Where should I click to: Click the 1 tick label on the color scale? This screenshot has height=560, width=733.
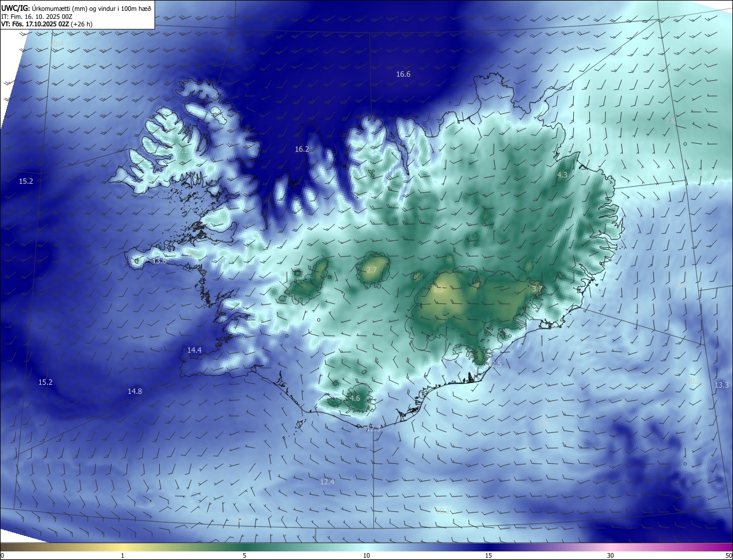click(123, 556)
